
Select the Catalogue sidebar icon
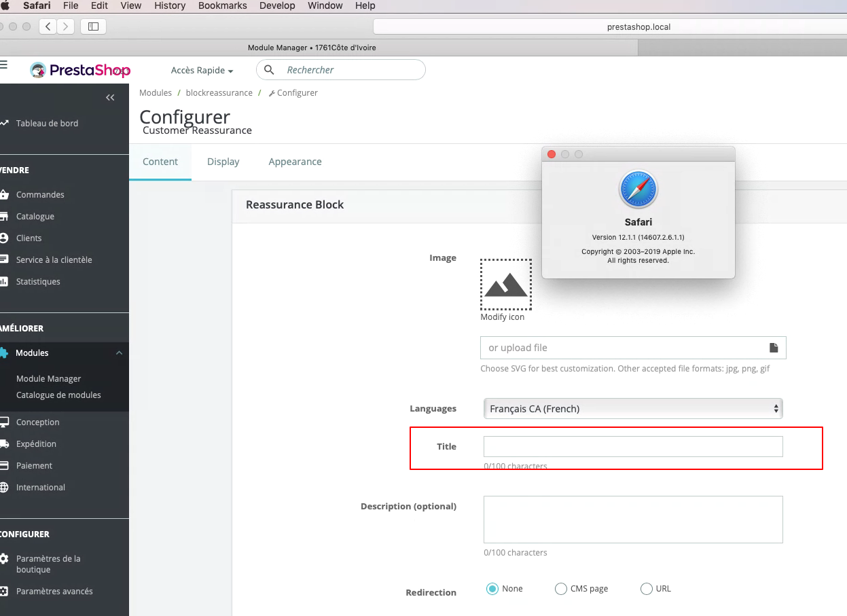(6, 216)
